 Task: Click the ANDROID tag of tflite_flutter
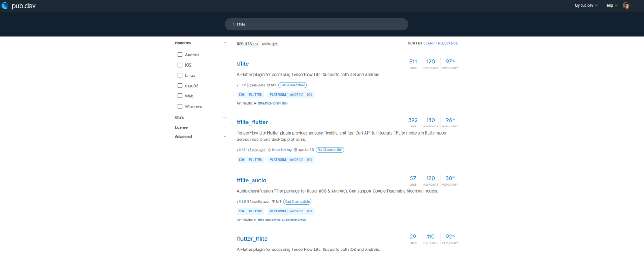click(x=297, y=160)
